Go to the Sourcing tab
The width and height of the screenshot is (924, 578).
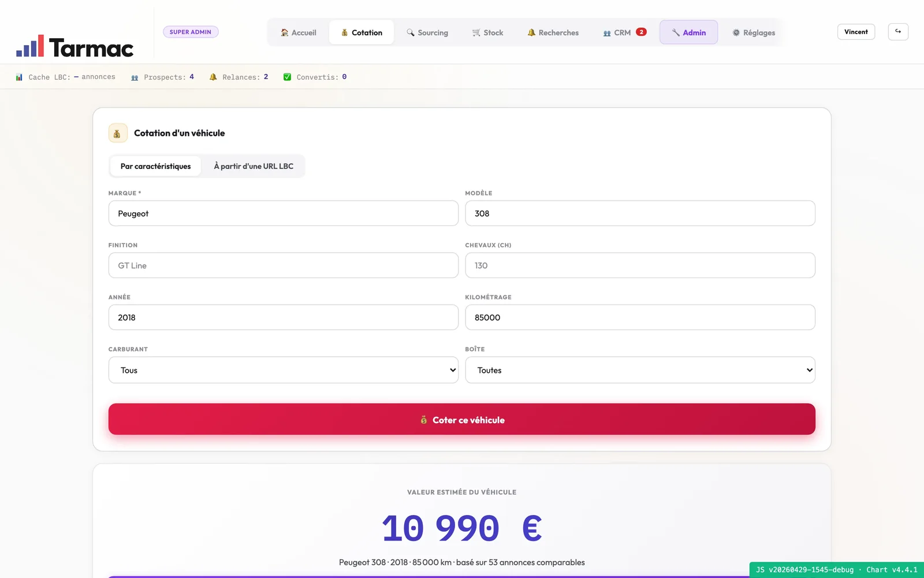point(427,32)
